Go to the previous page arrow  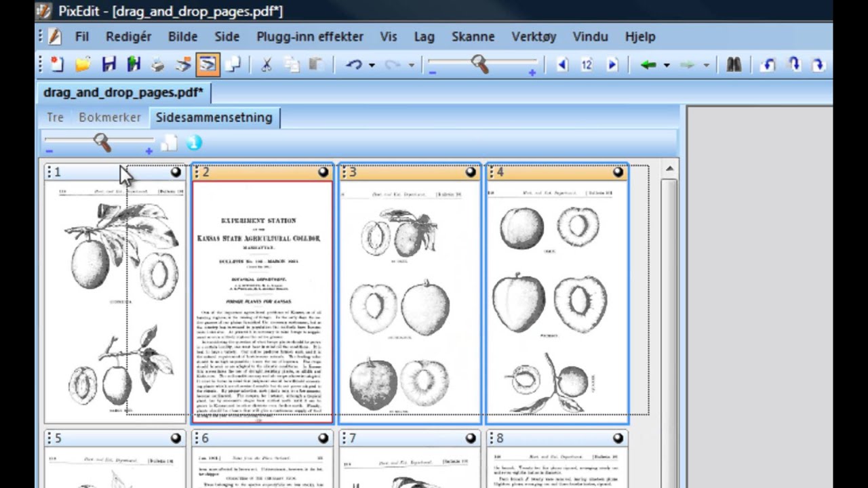pos(562,65)
